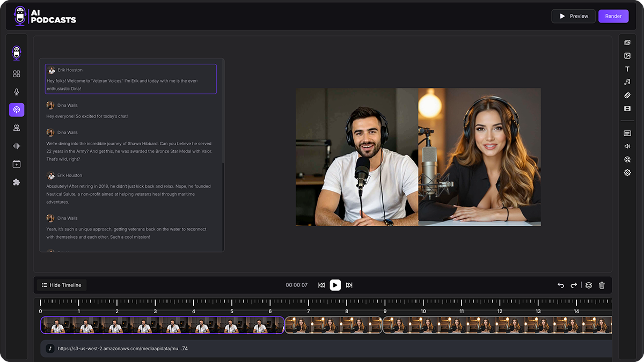This screenshot has height=362, width=644.
Task: Open the music notes panel
Action: [x=627, y=82]
